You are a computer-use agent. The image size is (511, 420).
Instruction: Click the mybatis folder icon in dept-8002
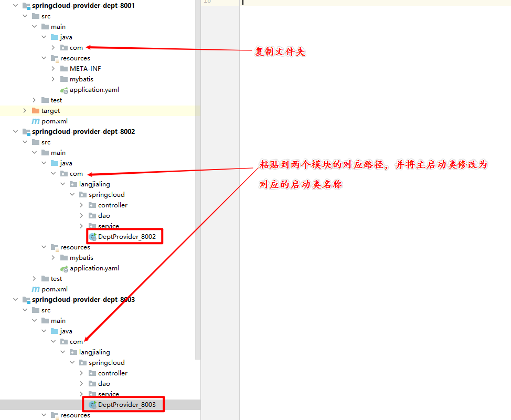(x=64, y=258)
